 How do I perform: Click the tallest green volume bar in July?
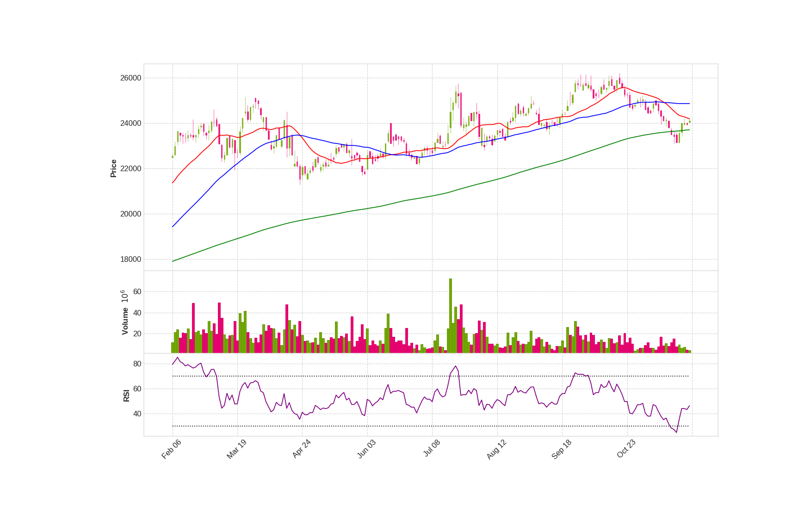(x=451, y=315)
